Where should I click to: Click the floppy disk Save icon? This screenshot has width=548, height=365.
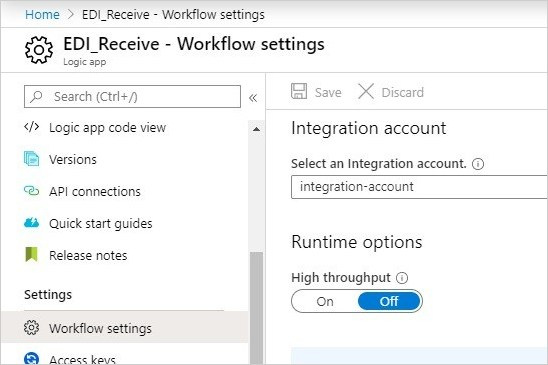299,91
